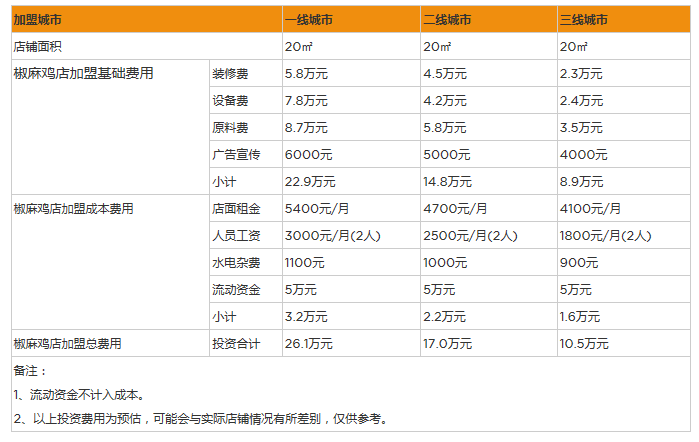Select the 投资合计 row label
Image resolution: width=699 pixels, height=442 pixels.
coord(236,344)
